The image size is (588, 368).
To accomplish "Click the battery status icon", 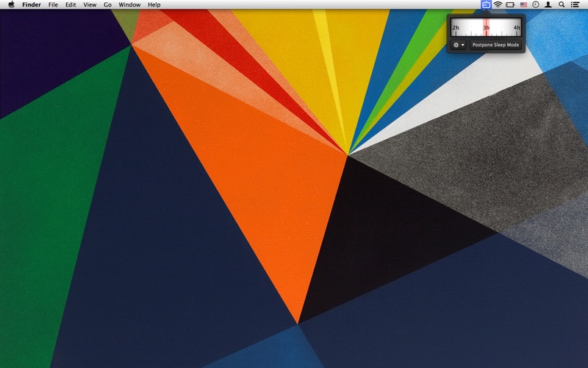I will click(510, 4).
